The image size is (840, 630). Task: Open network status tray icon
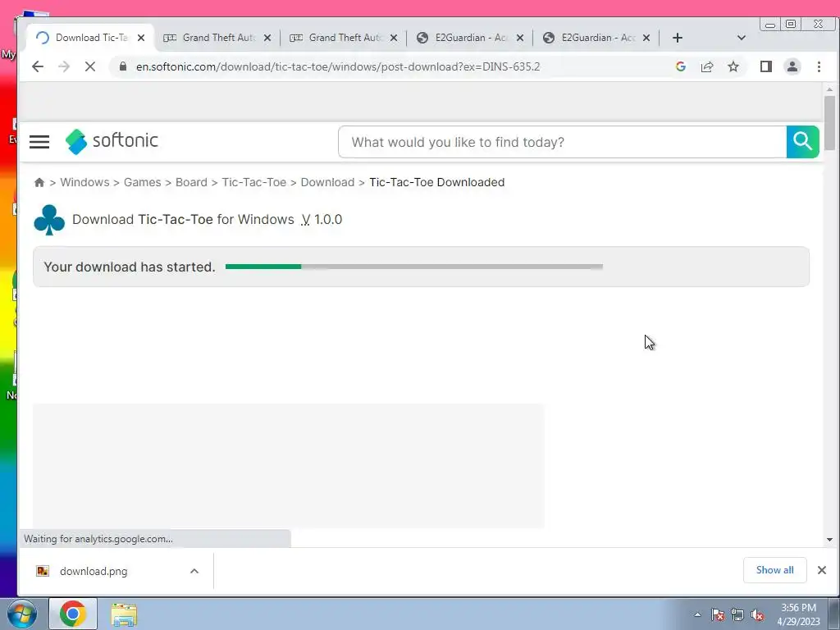pos(737,615)
